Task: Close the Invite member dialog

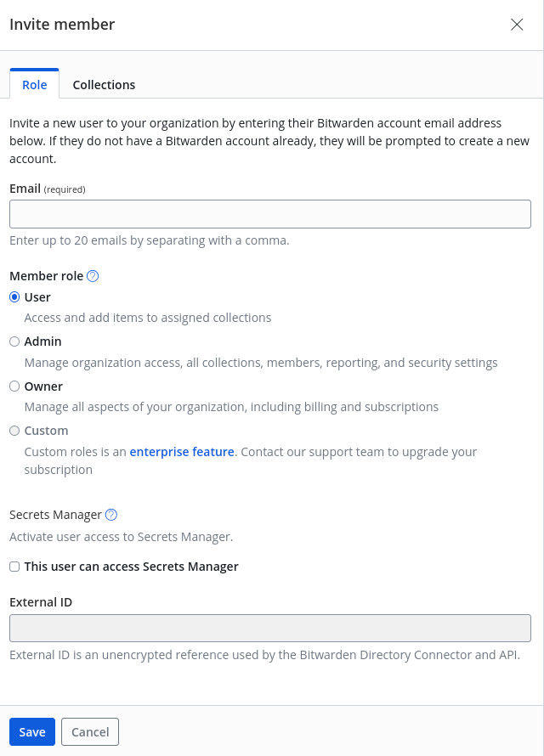Action: click(x=517, y=25)
